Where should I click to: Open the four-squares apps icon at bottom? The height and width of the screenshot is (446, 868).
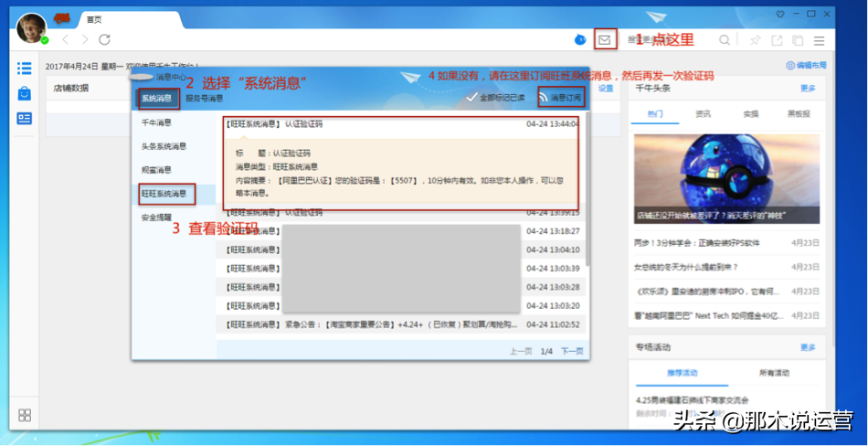(25, 415)
